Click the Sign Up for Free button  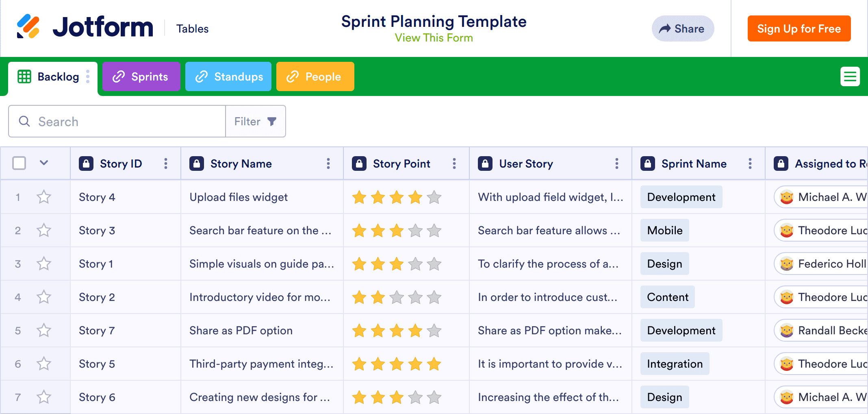pyautogui.click(x=799, y=28)
